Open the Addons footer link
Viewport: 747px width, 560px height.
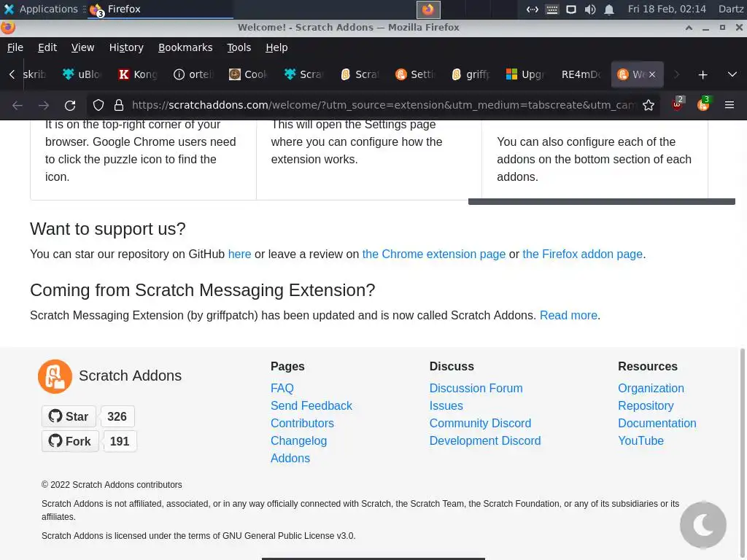pos(290,459)
